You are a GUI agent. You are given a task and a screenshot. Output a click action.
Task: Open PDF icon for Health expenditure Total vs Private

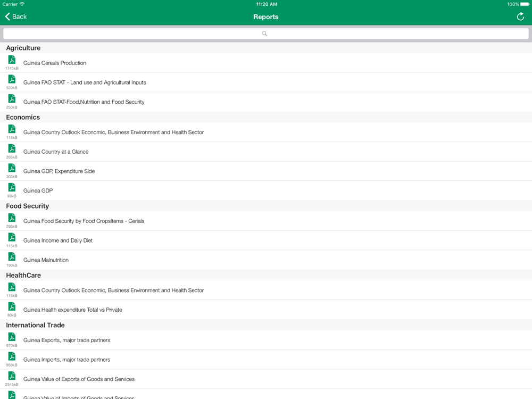[12, 306]
